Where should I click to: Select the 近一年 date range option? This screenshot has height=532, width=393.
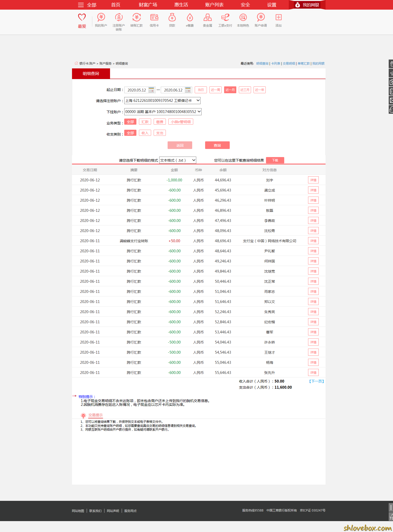[x=259, y=90]
